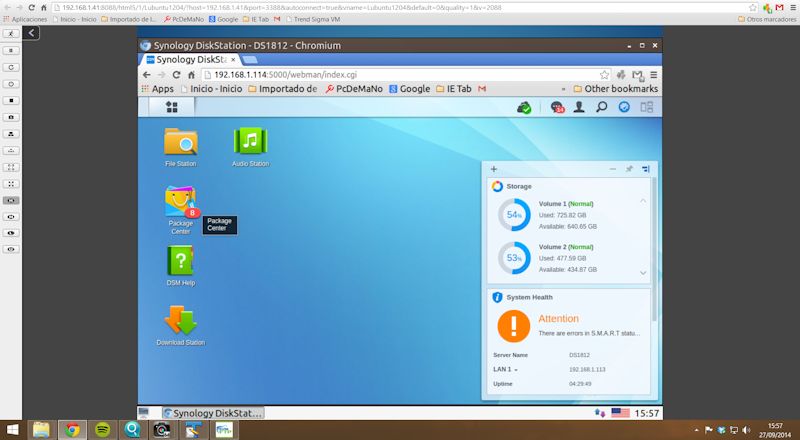Open the Importado de bookmark folder in inner Chromium
The width and height of the screenshot is (800, 440).
(x=283, y=89)
